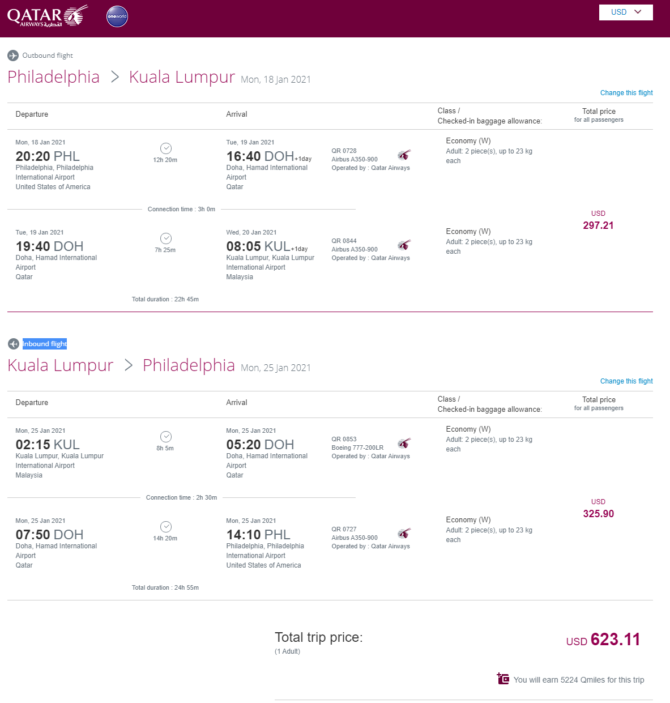Open the USD currency dropdown

(x=626, y=12)
